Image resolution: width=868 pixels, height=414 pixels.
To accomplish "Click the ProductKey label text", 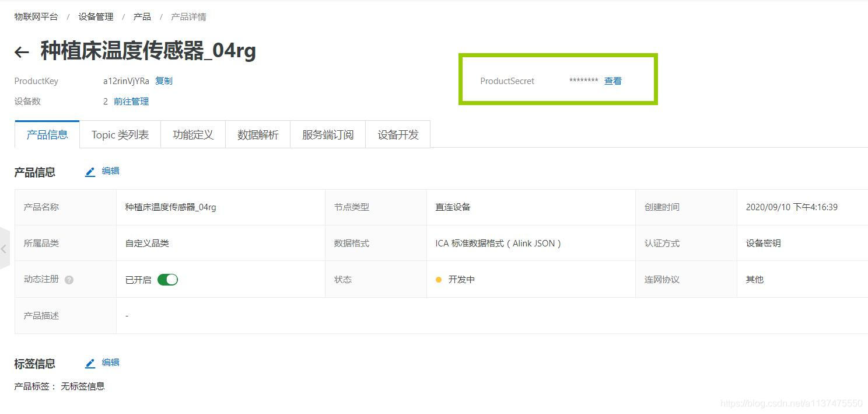I will coord(36,81).
